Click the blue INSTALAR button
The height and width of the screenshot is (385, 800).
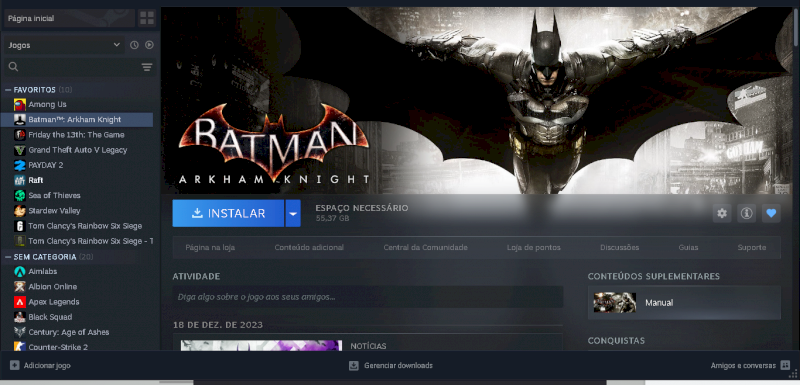click(x=228, y=213)
